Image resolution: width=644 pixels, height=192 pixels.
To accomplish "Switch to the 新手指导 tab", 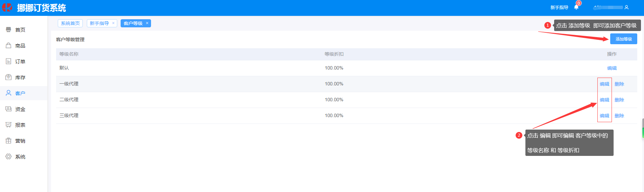I will pos(99,23).
